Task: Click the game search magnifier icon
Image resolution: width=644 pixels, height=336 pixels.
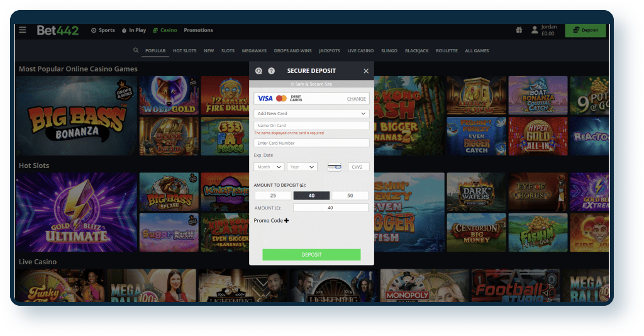Action: click(x=136, y=50)
